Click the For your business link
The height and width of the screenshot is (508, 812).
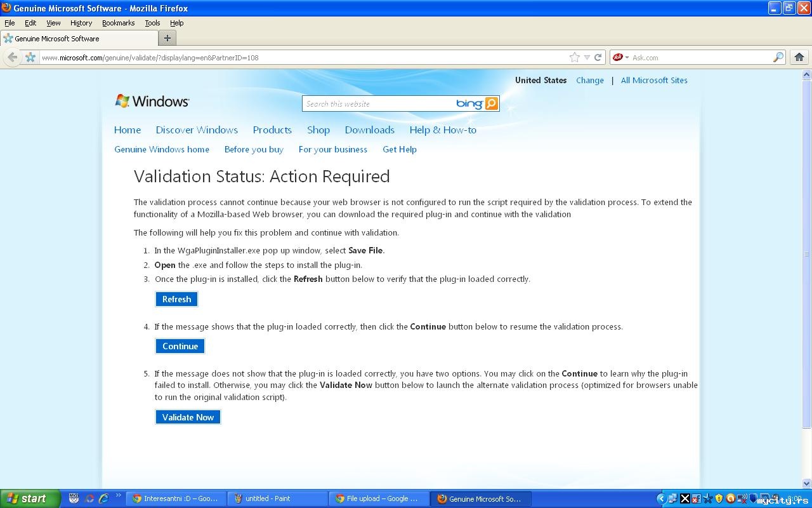pyautogui.click(x=333, y=149)
